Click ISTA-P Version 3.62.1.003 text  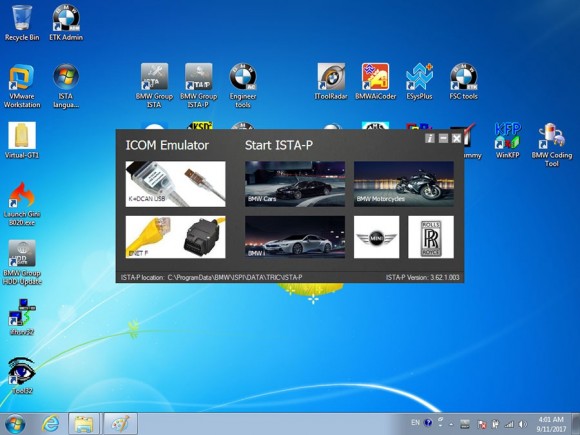[422, 277]
